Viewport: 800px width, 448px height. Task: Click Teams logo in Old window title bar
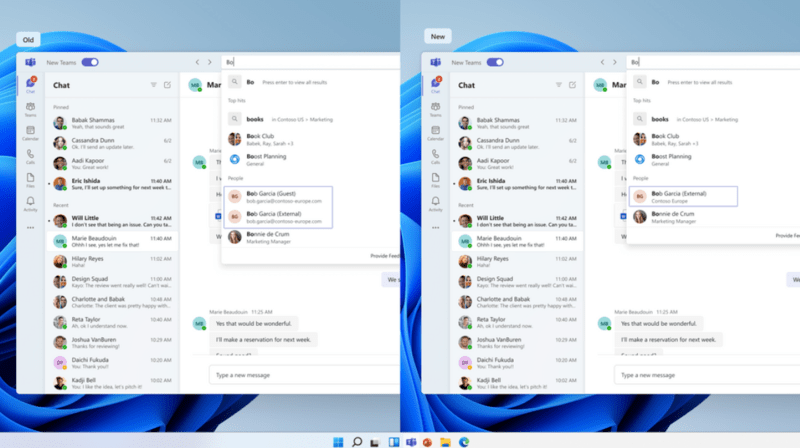click(31, 62)
